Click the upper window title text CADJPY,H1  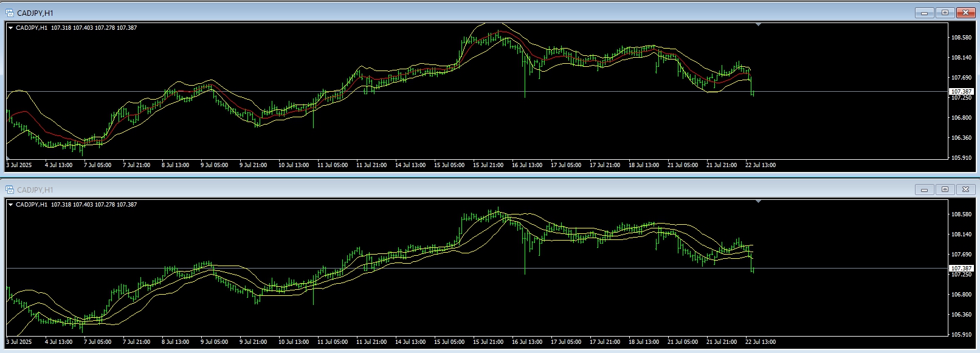(x=35, y=13)
